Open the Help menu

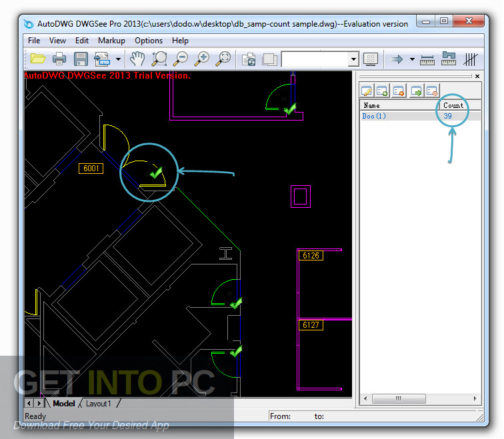180,41
